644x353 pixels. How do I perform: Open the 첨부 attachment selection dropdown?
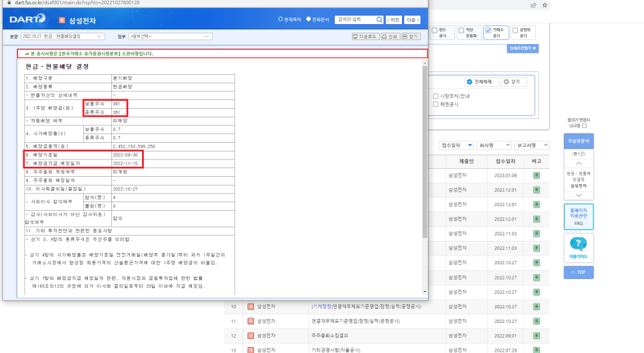(x=170, y=37)
